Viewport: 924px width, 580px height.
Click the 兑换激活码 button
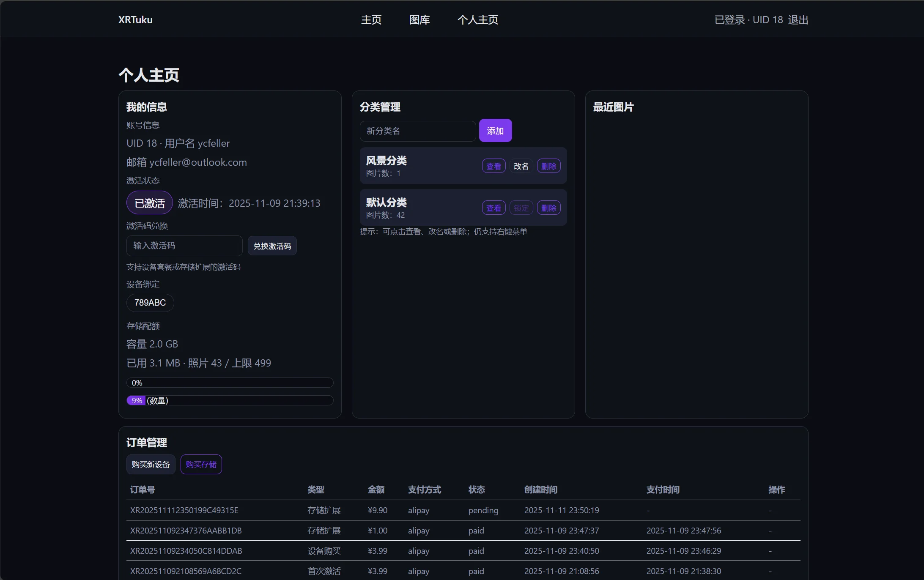[x=272, y=246]
